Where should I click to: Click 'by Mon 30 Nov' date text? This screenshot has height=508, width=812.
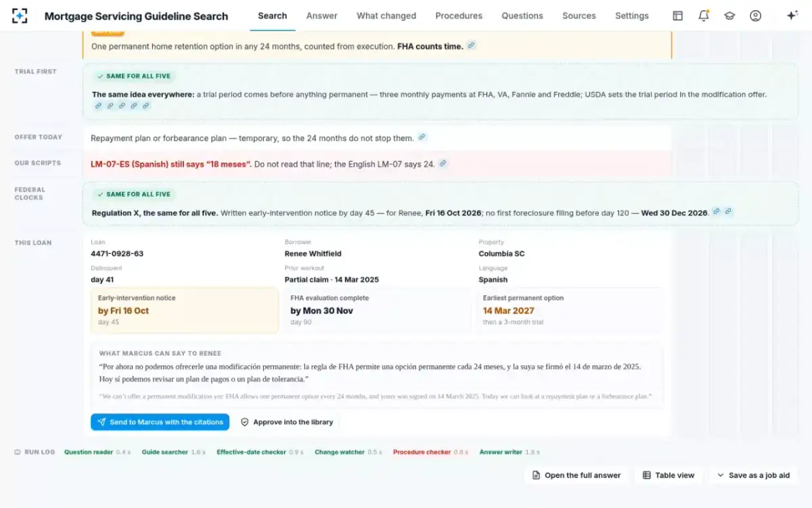pos(322,311)
